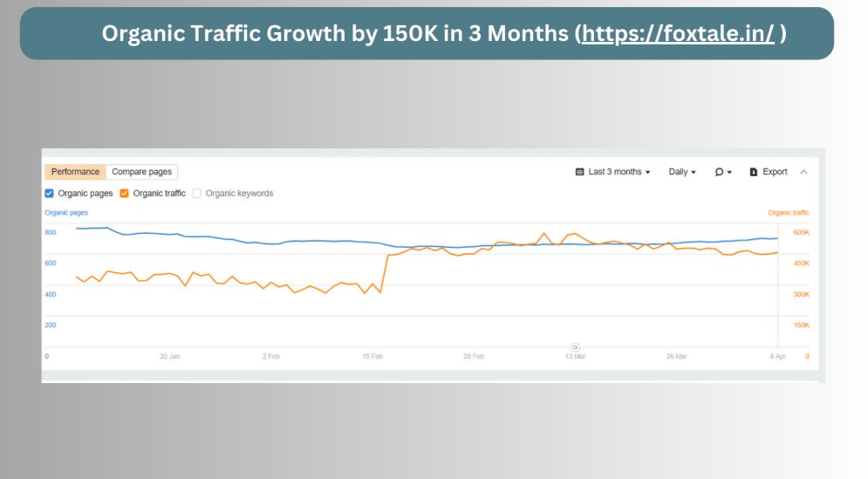Click the orange Organic traffic axis label
868x479 pixels.
tap(788, 212)
